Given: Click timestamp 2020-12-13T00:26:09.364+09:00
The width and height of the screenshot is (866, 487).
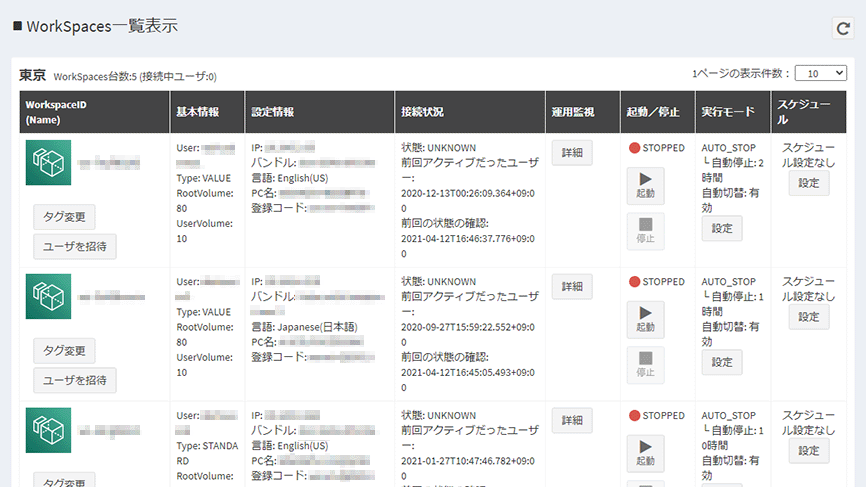Looking at the screenshot, I should 468,201.
